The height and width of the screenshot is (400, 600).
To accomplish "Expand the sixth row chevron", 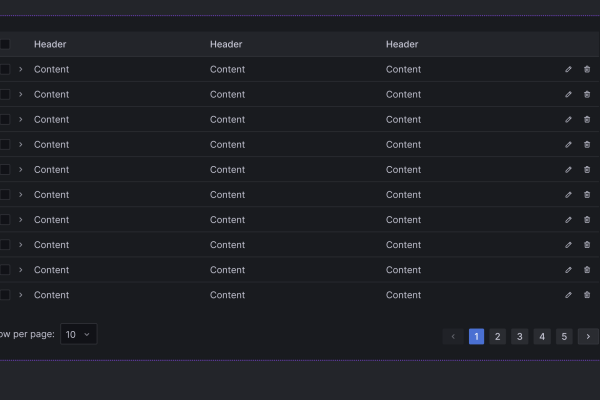I will [20, 194].
